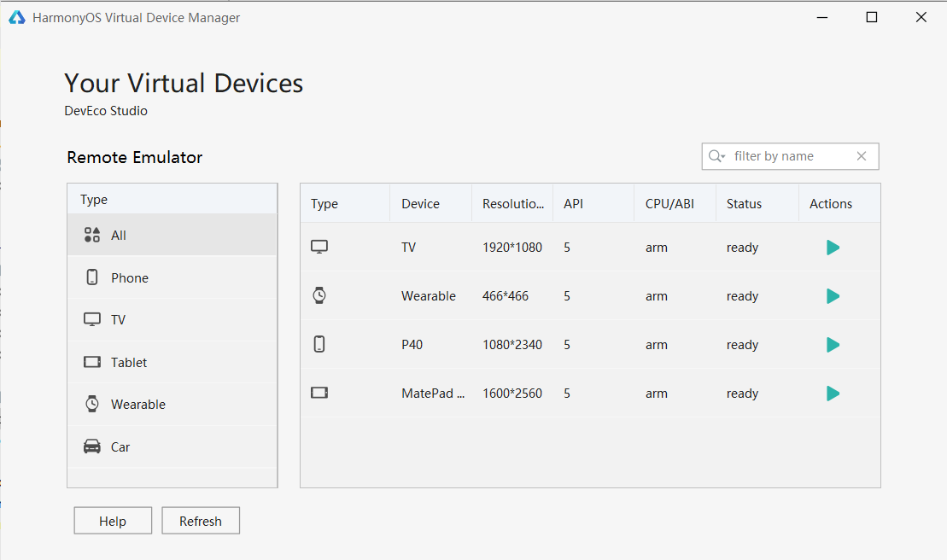The width and height of the screenshot is (947, 560).
Task: Launch the TV emulator with its play button
Action: 833,248
